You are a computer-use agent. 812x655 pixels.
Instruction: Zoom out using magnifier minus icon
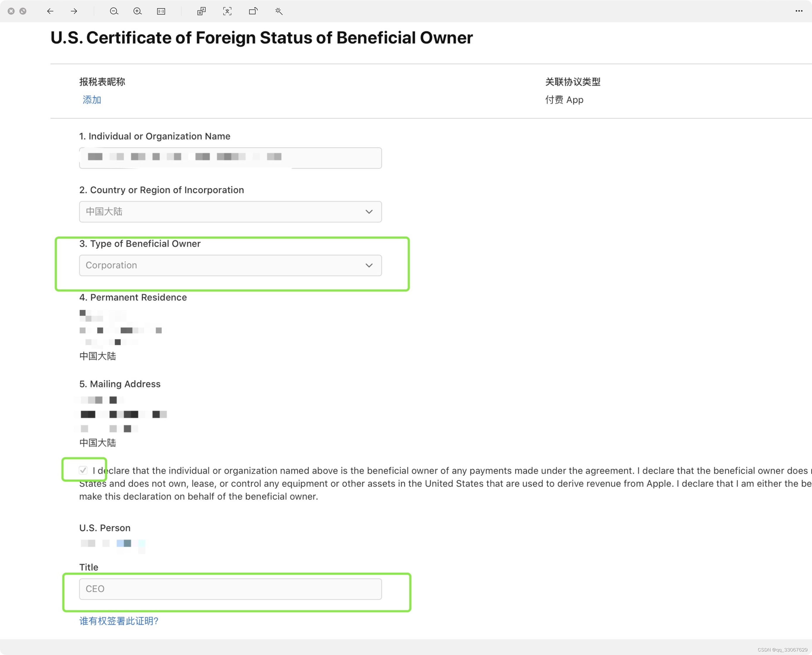tap(114, 11)
